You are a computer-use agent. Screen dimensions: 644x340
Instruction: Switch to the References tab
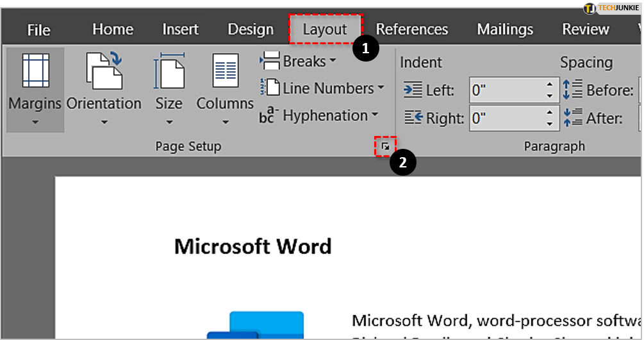(411, 30)
